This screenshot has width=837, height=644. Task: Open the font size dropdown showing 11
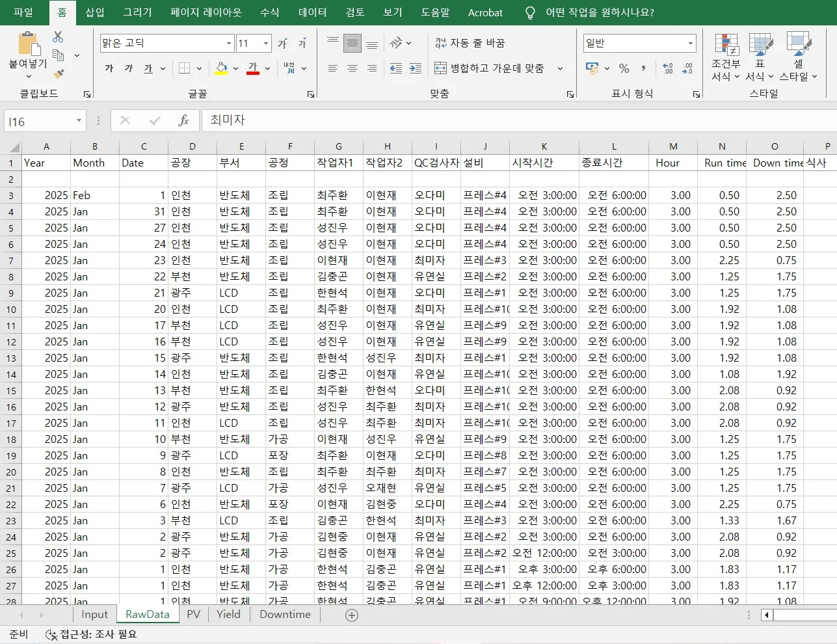click(266, 44)
